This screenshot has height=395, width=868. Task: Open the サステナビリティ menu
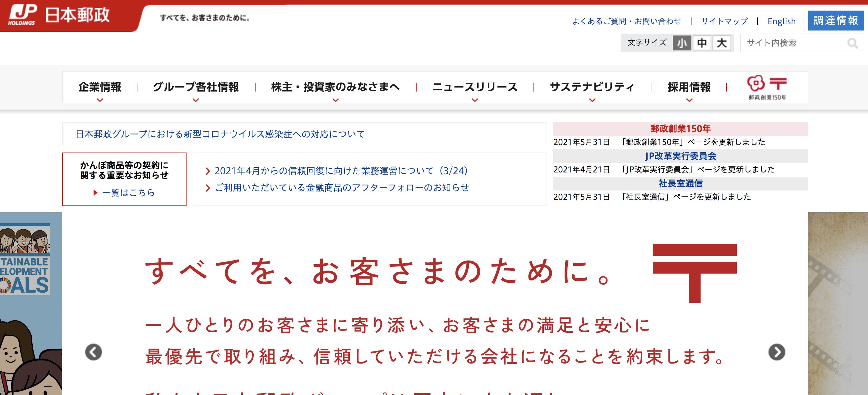click(592, 87)
